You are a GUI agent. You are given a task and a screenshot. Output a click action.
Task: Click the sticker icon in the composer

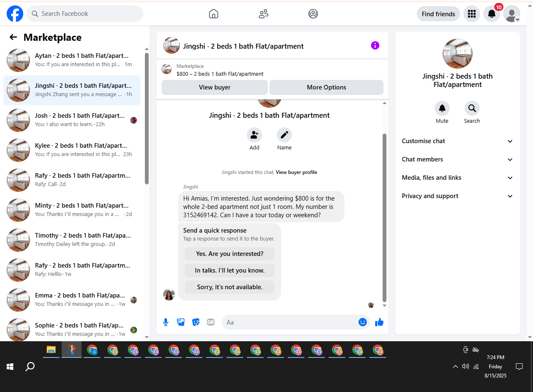196,322
